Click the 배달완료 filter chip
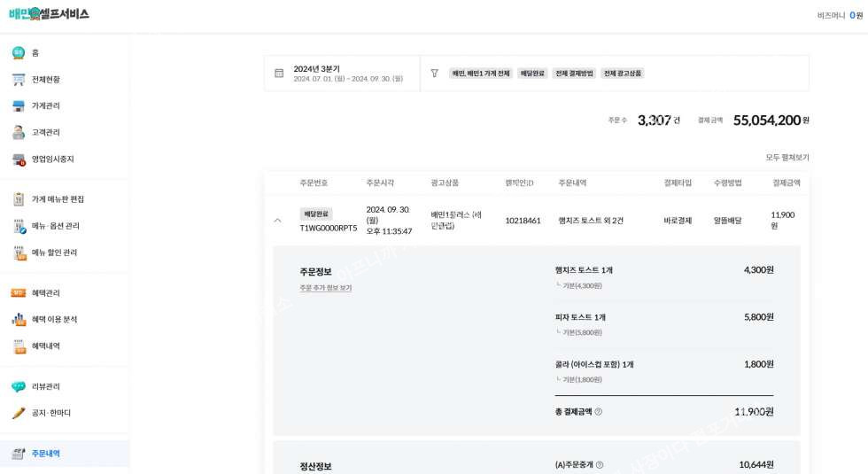The image size is (868, 474). (532, 74)
